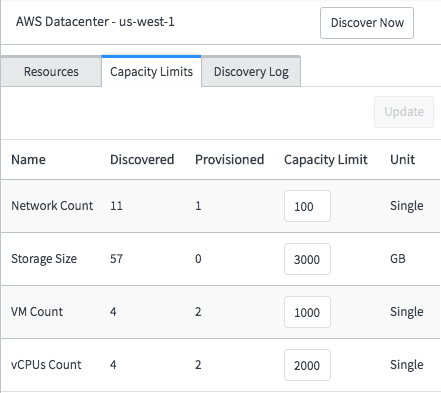Click the Update button
This screenshot has width=441, height=393.
pos(404,112)
